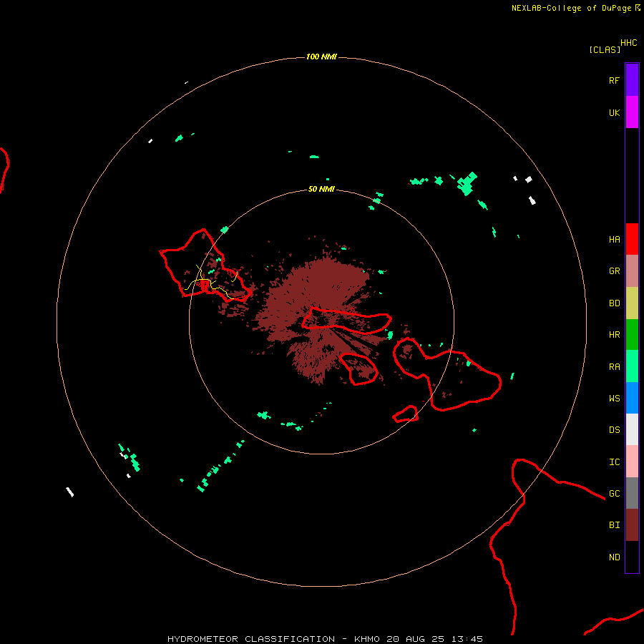
Task: Click the ND black legend swatch
Action: point(632,557)
